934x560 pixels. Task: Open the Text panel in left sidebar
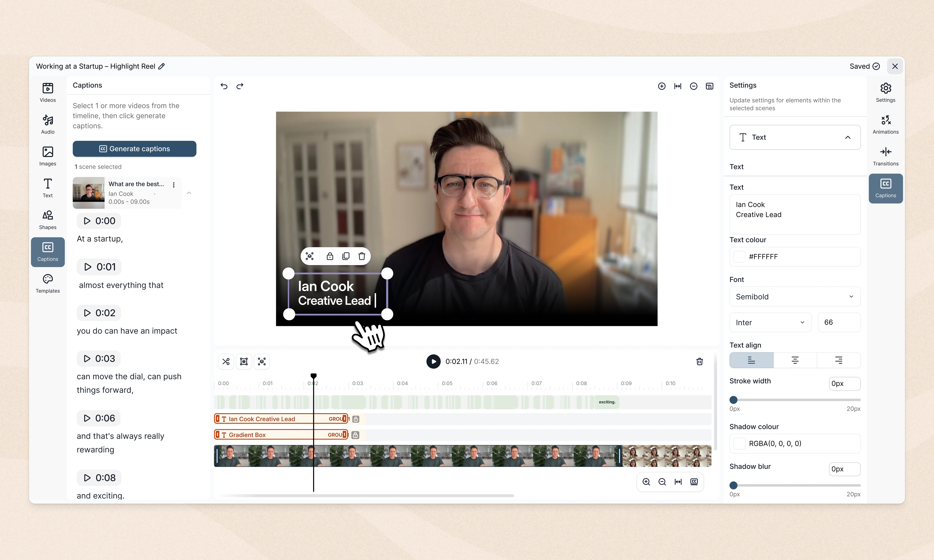[x=48, y=188]
